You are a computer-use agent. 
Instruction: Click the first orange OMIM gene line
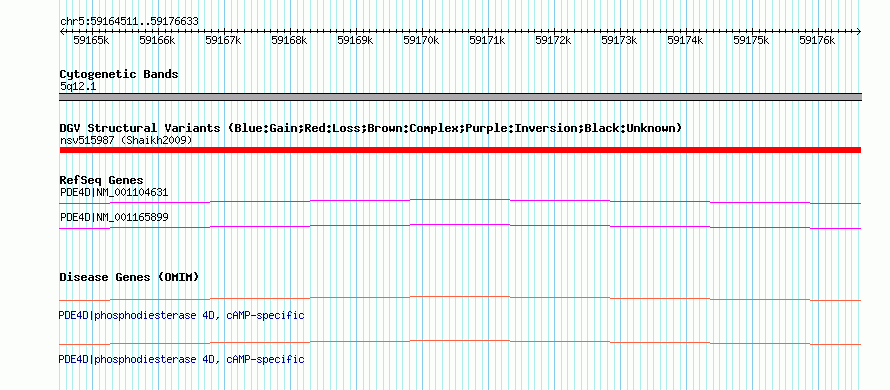pos(460,298)
